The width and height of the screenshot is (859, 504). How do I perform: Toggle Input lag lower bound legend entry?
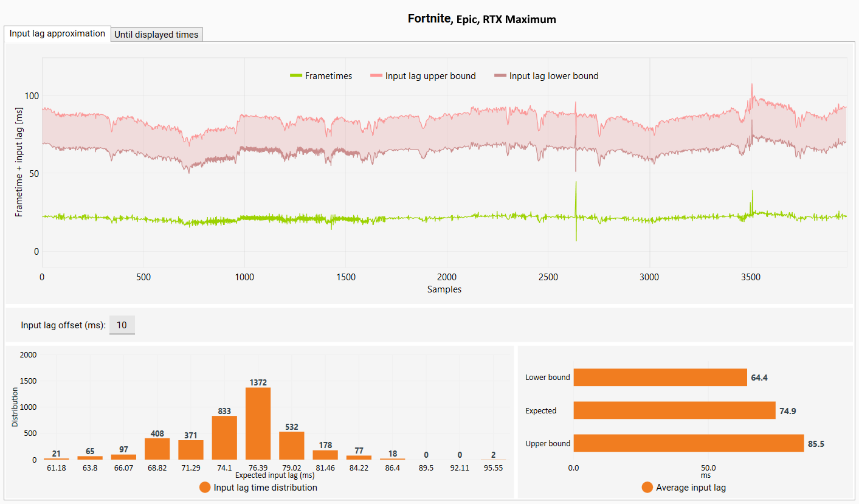click(x=547, y=76)
